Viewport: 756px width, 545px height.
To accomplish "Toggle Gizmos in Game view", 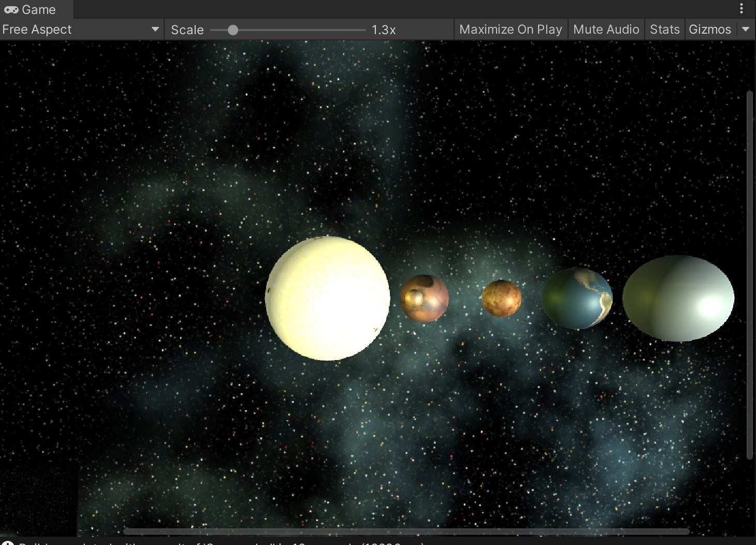I will click(x=710, y=30).
